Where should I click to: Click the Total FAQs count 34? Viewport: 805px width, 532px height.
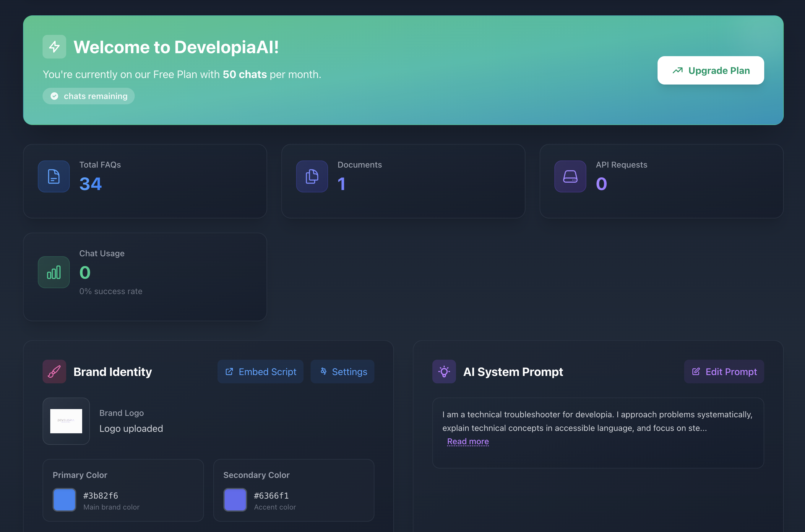coord(90,184)
